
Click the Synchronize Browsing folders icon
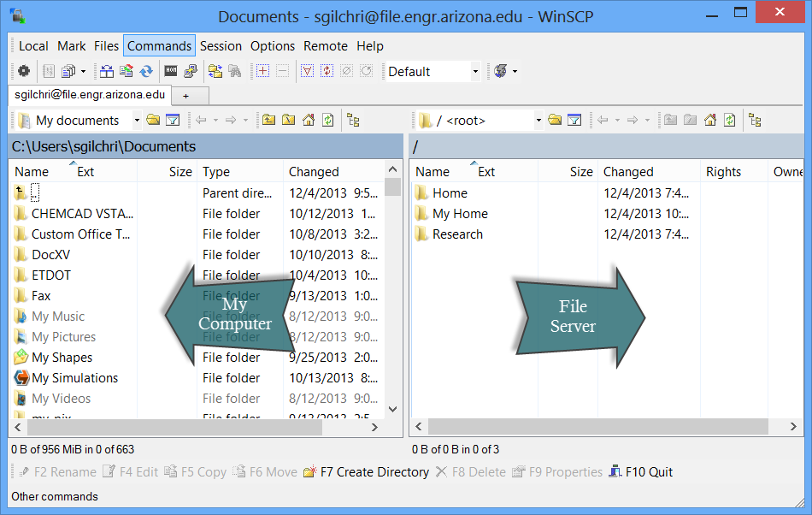(215, 71)
